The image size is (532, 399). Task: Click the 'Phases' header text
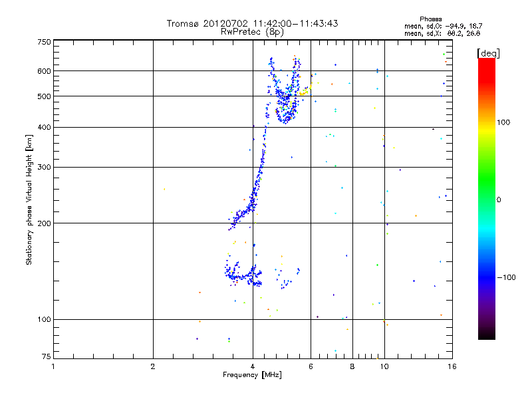(x=430, y=19)
